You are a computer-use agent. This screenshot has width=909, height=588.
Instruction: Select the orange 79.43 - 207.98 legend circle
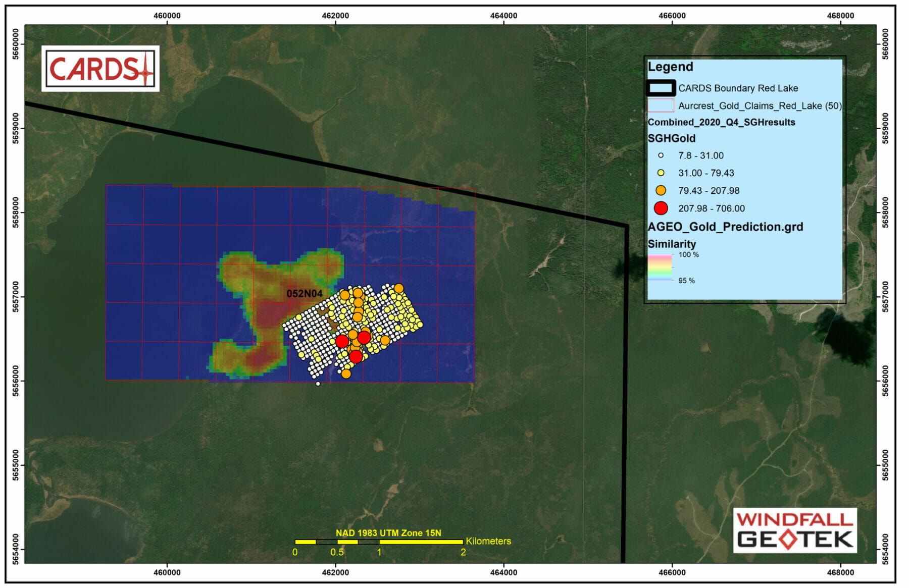tap(661, 190)
